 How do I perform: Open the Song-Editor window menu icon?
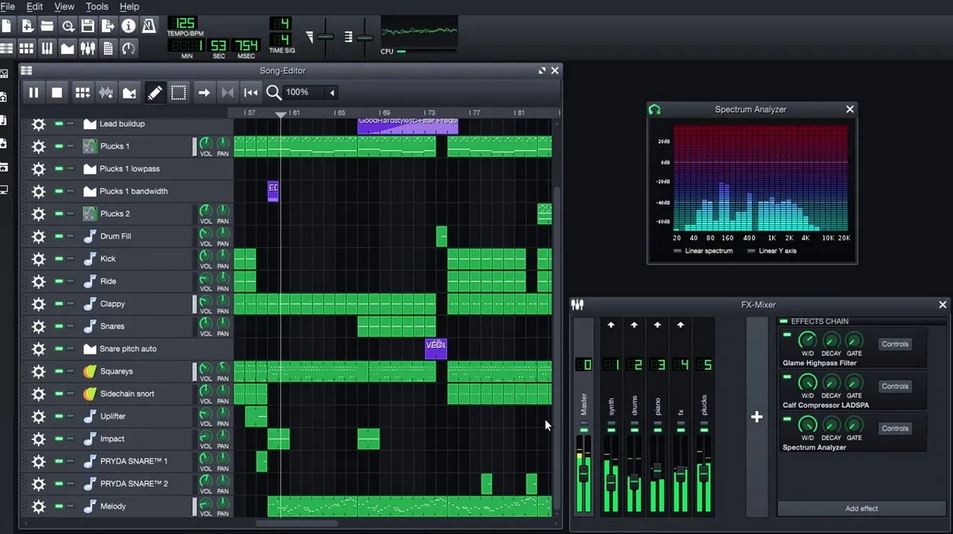[26, 70]
